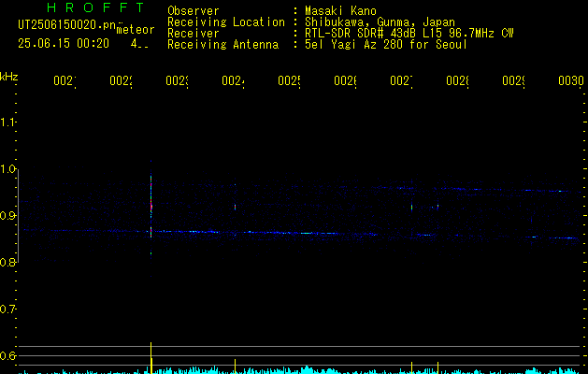Image resolution: width=588 pixels, height=374 pixels.
Task: Click the 'meteor' label under the file name
Action: (136, 30)
